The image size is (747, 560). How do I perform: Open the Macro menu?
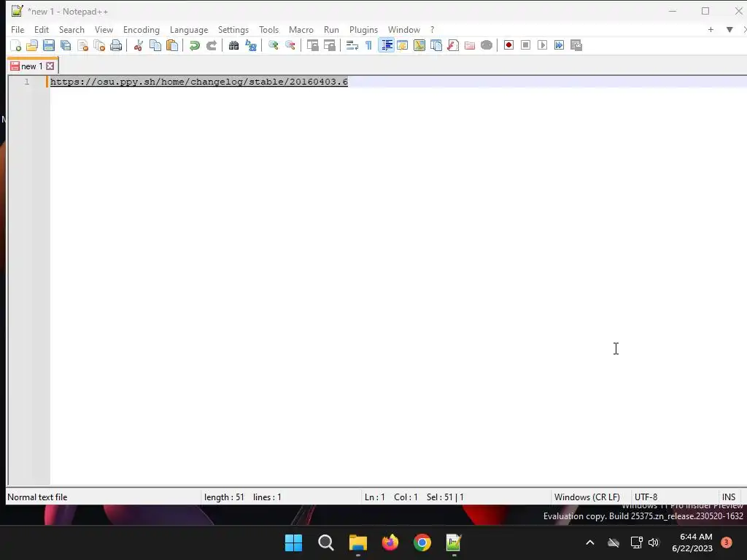(301, 29)
